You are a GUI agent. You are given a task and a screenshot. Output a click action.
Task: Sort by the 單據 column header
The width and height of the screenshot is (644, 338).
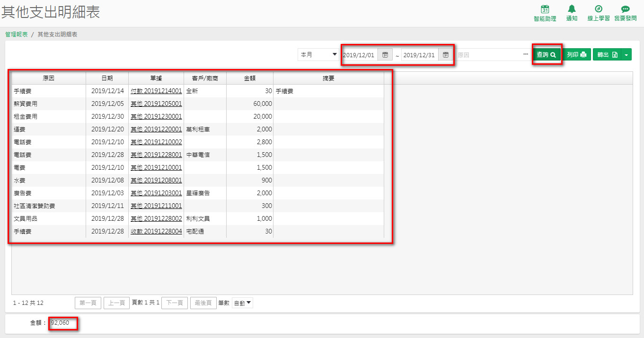click(156, 78)
